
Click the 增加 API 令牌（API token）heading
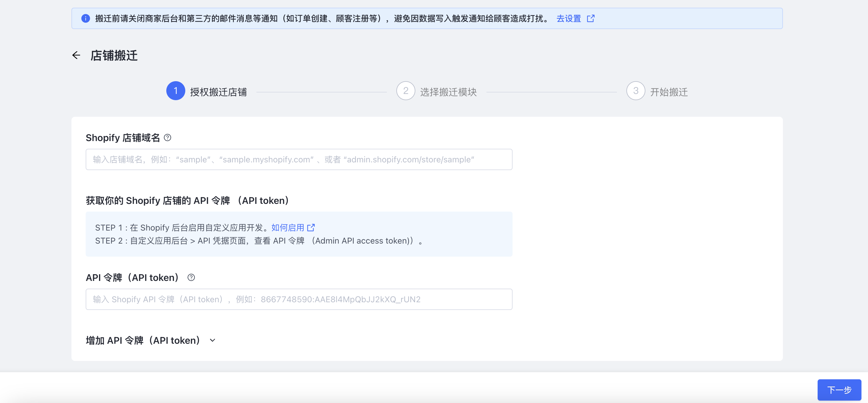143,340
